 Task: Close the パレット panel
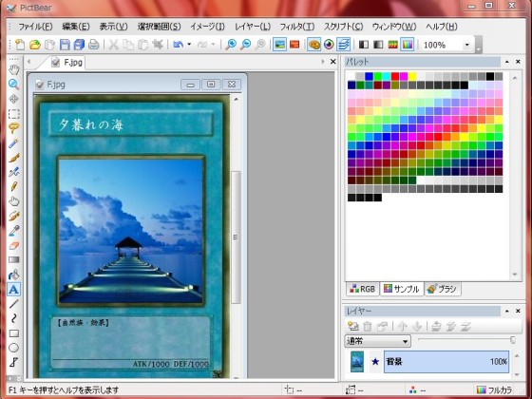coord(518,62)
